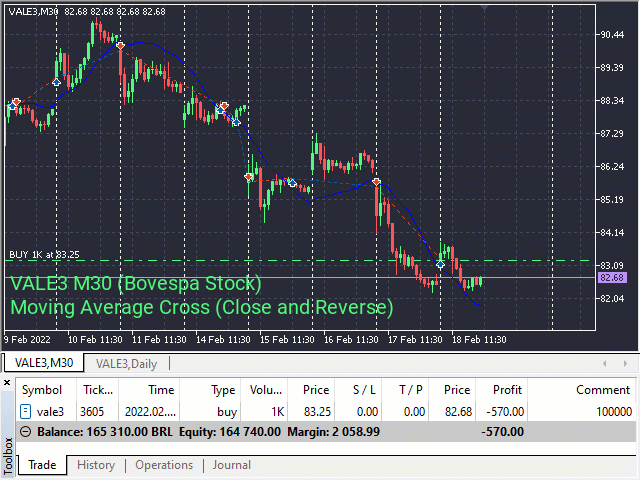Viewport: 640px width, 480px height.
Task: Open the Journal tab
Action: pos(231,465)
